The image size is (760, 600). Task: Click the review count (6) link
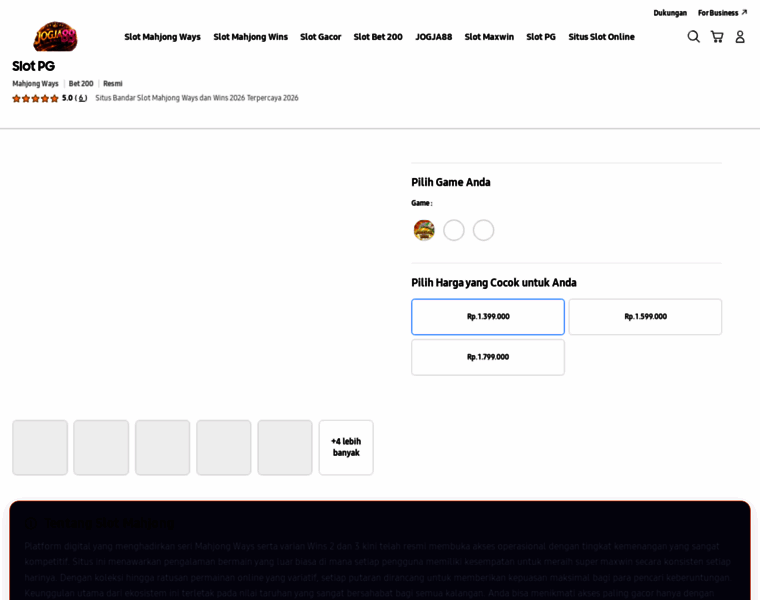click(82, 98)
